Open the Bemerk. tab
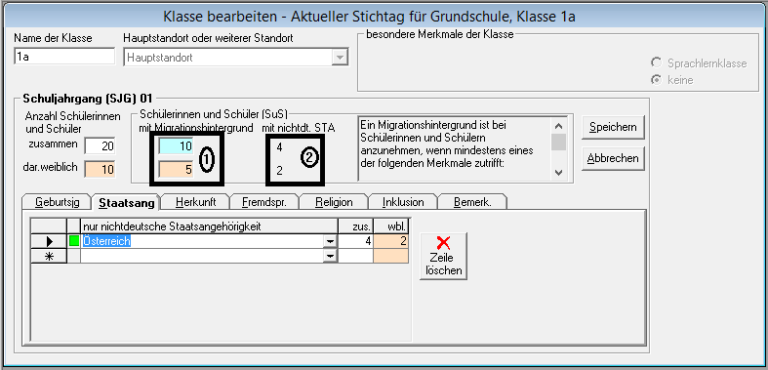 [x=473, y=202]
